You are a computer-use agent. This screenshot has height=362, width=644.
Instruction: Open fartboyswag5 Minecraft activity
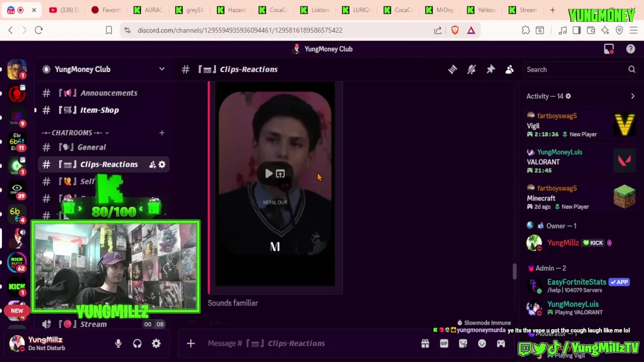pos(580,197)
